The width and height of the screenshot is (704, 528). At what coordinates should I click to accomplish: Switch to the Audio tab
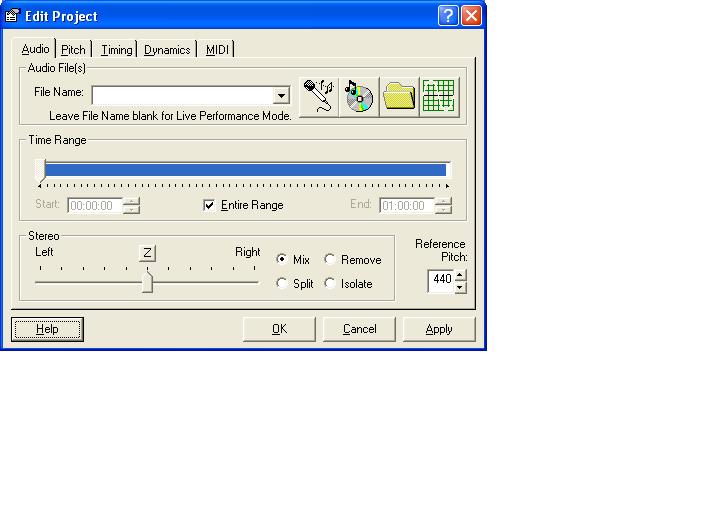(35, 49)
